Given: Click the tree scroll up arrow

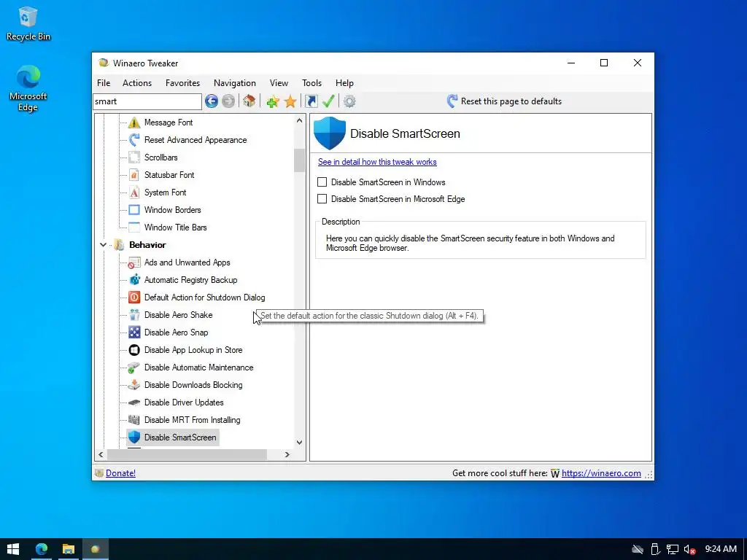Looking at the screenshot, I should 299,120.
